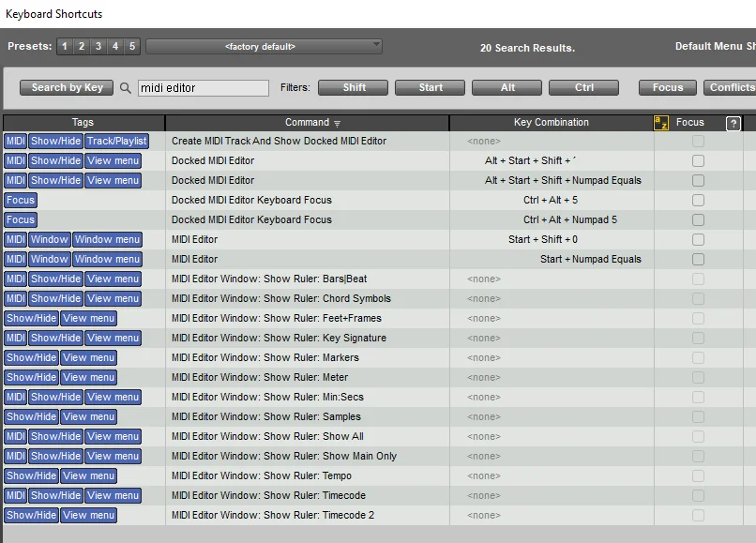The image size is (756, 543).
Task: Click the Conflicts filter button
Action: (730, 88)
